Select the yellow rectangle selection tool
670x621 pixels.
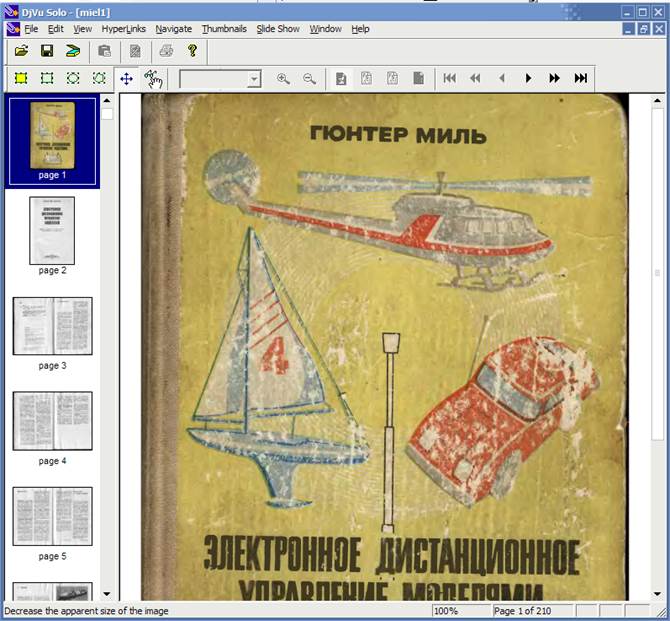click(21, 78)
